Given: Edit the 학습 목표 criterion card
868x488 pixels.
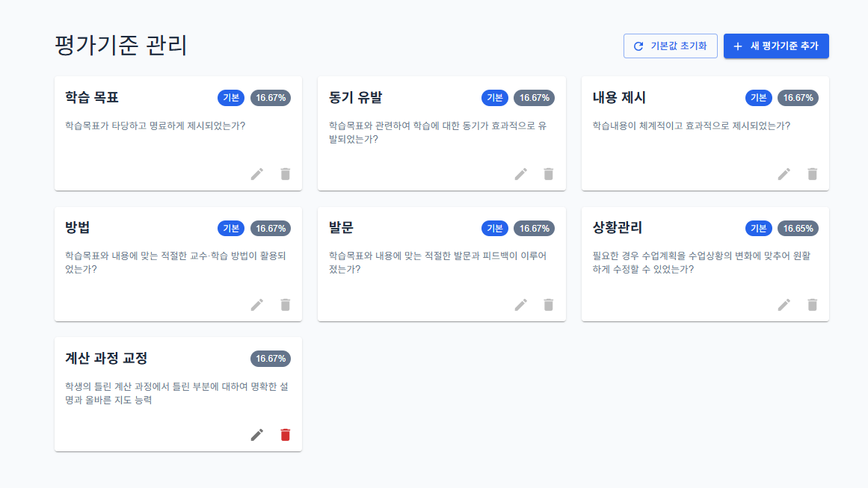Looking at the screenshot, I should [257, 174].
